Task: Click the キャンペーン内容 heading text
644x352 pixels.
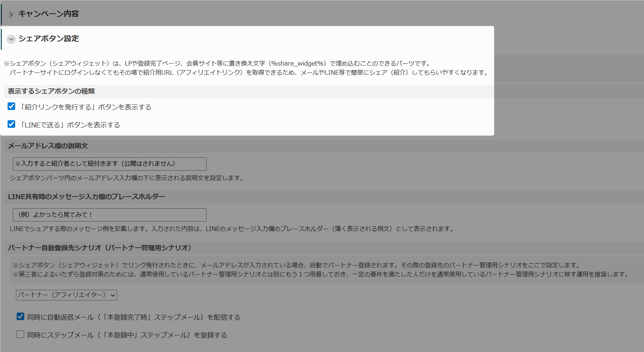Action: [x=48, y=14]
